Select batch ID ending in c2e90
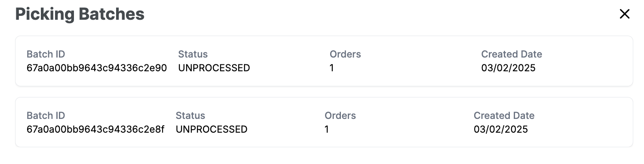 (x=97, y=68)
